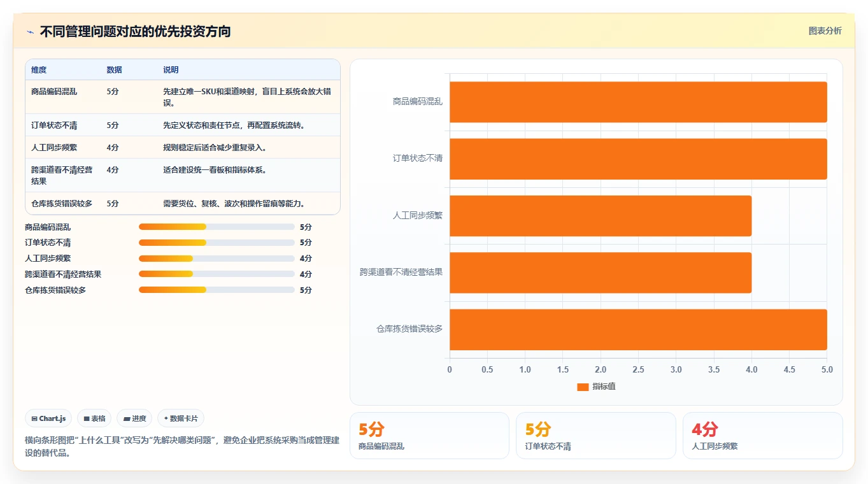Click the note 需要货位、复核、波次和操作留痕等能力

(234, 204)
